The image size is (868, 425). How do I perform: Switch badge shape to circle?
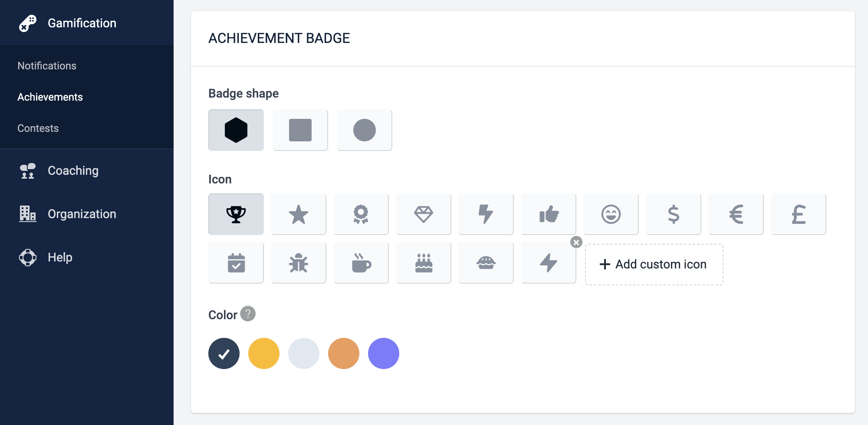365,130
